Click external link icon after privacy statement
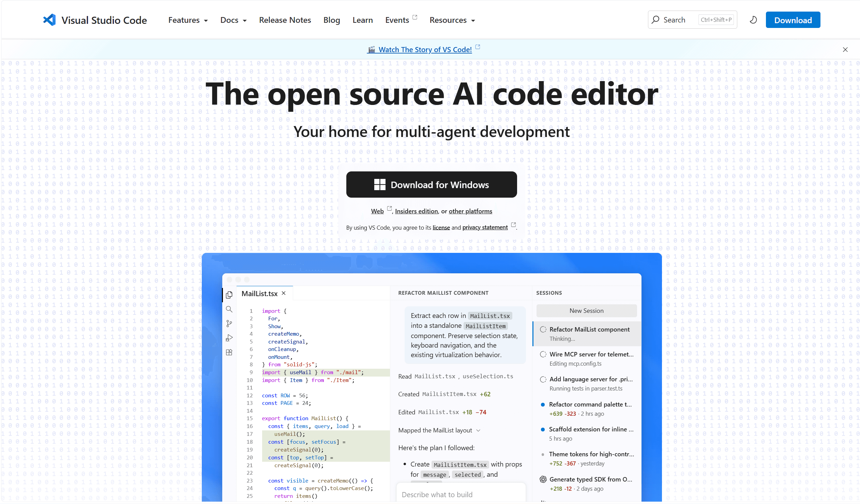Image resolution: width=860 pixels, height=504 pixels. point(513,225)
